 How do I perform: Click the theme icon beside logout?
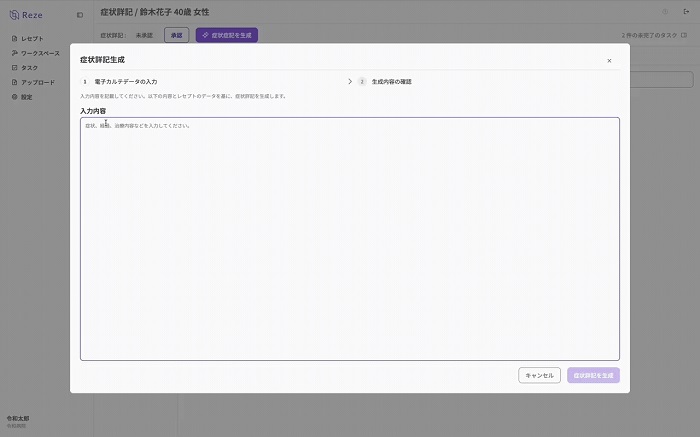665,11
